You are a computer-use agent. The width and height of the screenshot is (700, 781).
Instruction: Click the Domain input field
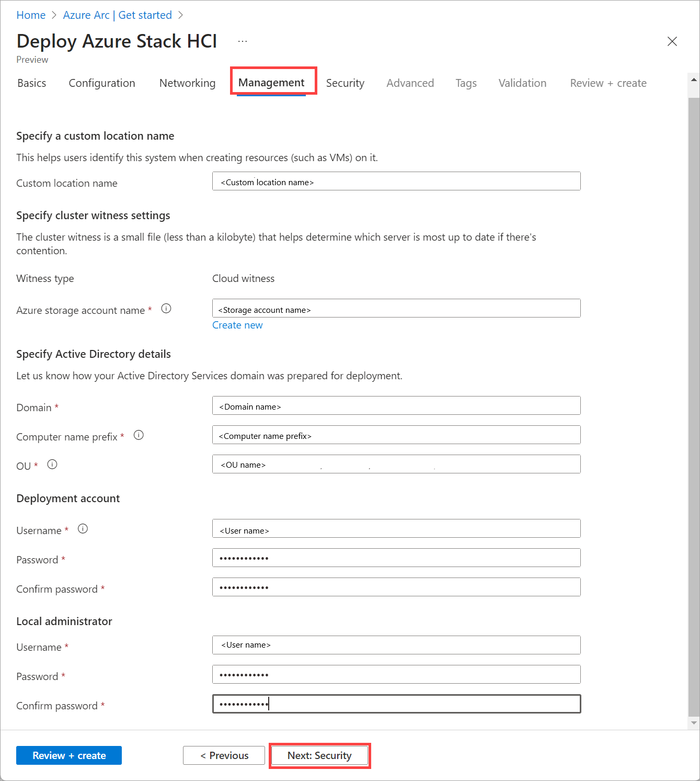(x=396, y=405)
